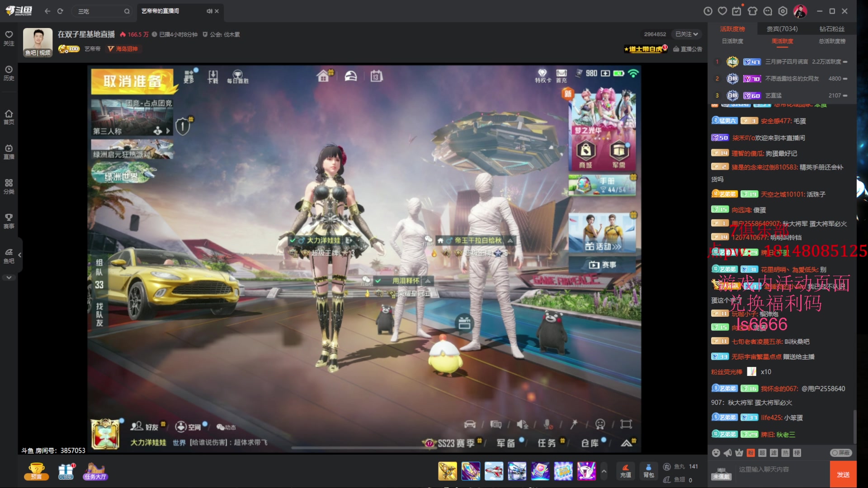Open settings hexagon icon in title bar

tap(783, 11)
